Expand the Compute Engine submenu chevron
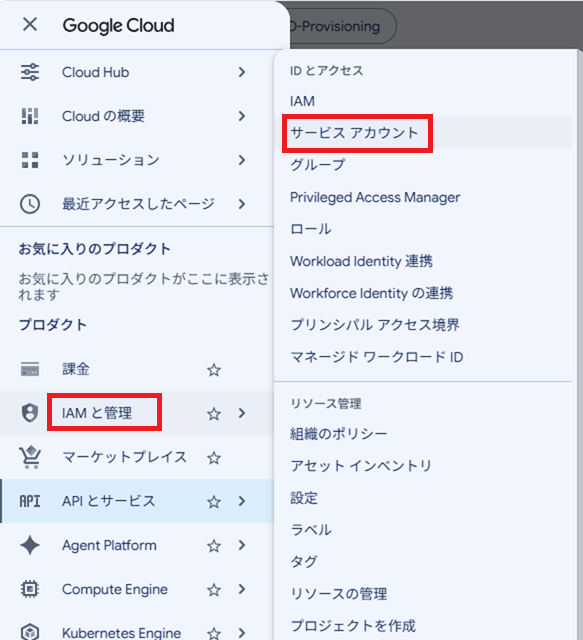The width and height of the screenshot is (583, 640). point(242,589)
